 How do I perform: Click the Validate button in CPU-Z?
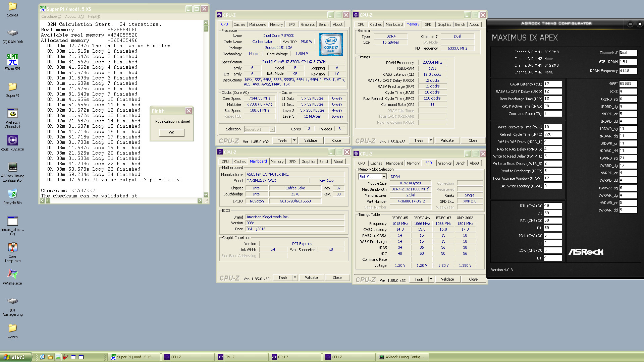[311, 140]
